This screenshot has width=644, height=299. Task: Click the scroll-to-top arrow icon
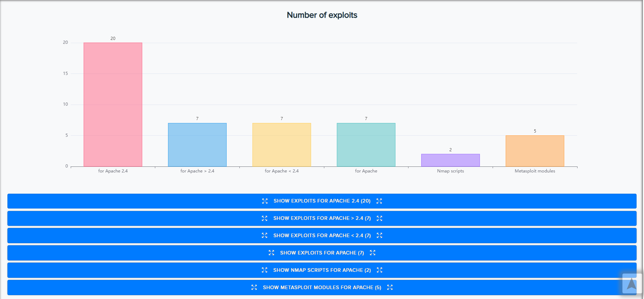click(631, 283)
